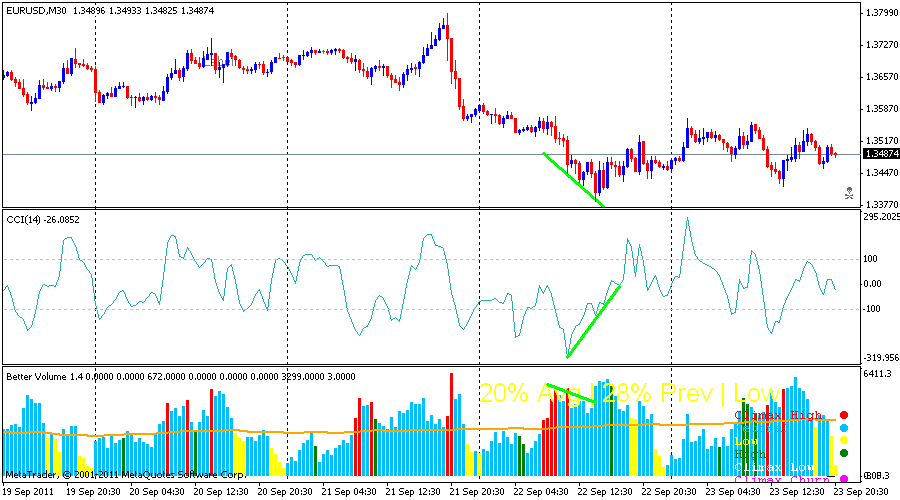Click the Climax High legend text

coord(777,415)
